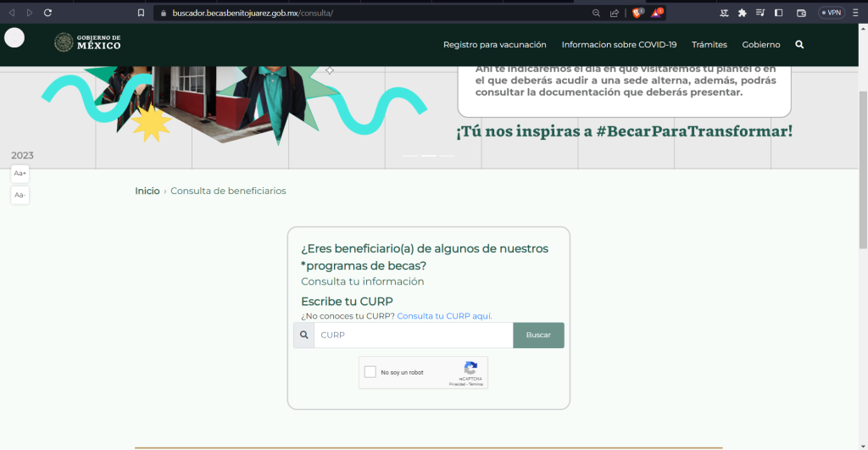Click the page vertical scrollbar thumb
This screenshot has width=868, height=450.
tap(863, 169)
